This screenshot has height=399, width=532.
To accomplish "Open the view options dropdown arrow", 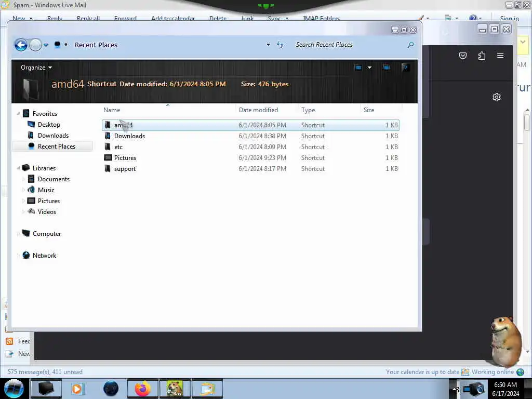I will (369, 68).
